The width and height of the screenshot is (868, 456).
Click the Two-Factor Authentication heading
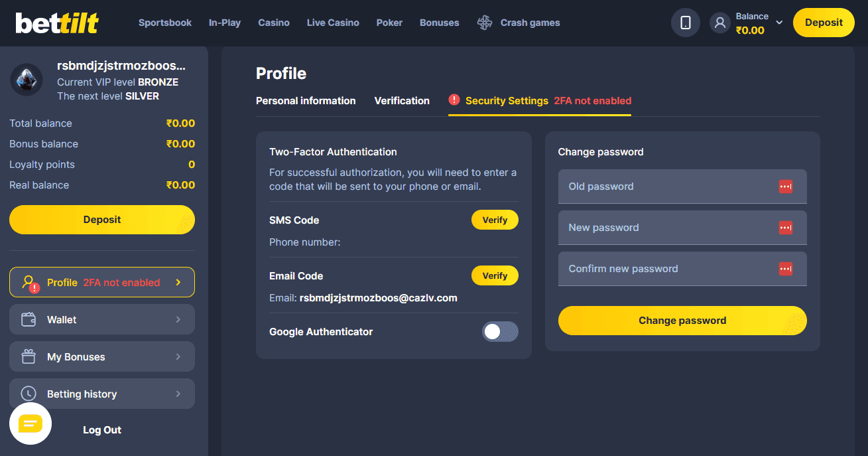(333, 152)
